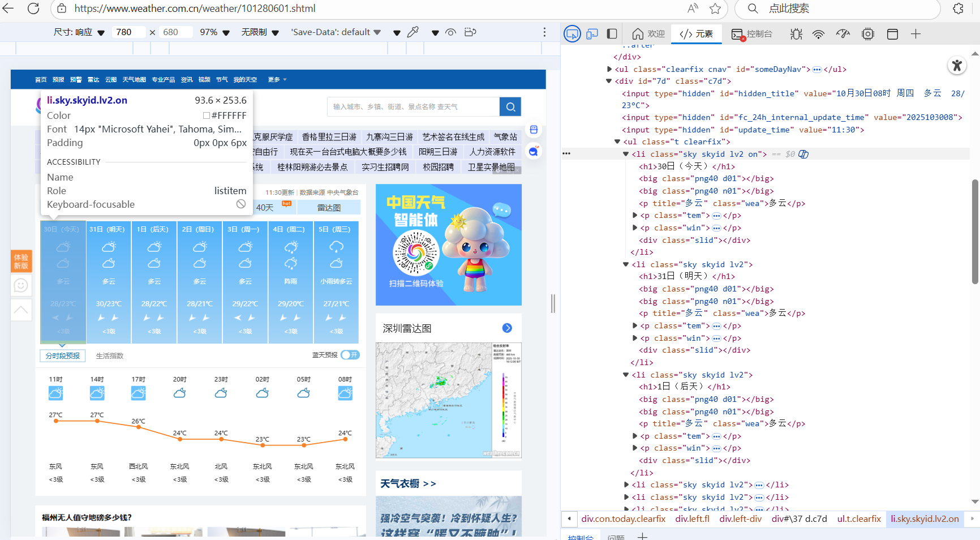This screenshot has height=540, width=980.
Task: Select the inspect element tool in DevTools
Action: (x=572, y=33)
